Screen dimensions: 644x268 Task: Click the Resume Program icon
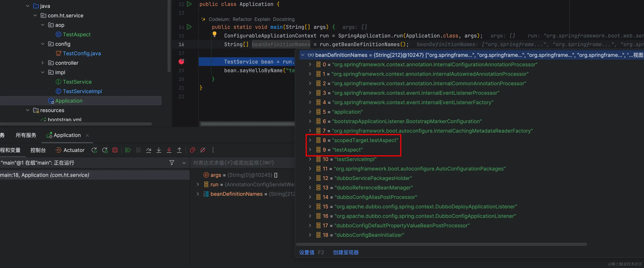coord(128,150)
